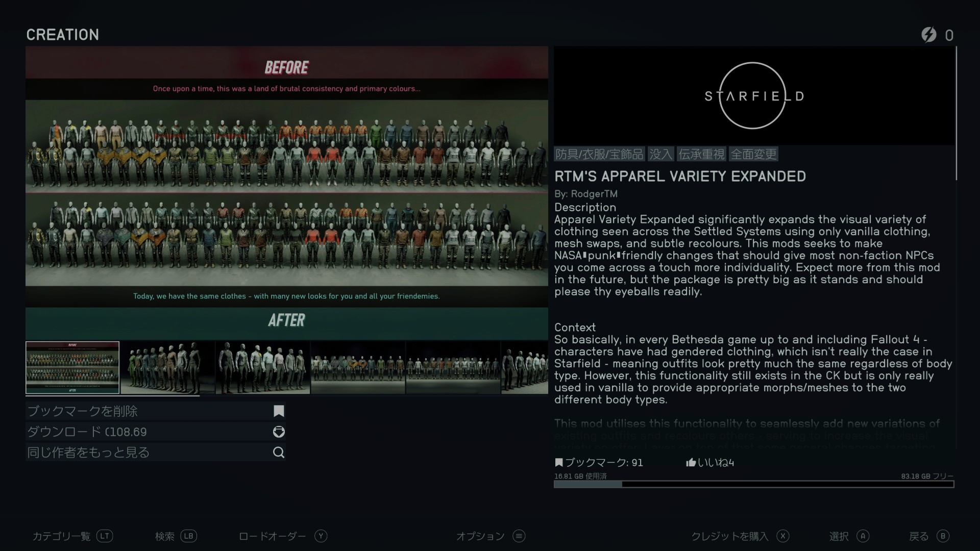Click the bookmark icon beside ブックマークを削除
The height and width of the screenshot is (551, 980).
coord(279,411)
